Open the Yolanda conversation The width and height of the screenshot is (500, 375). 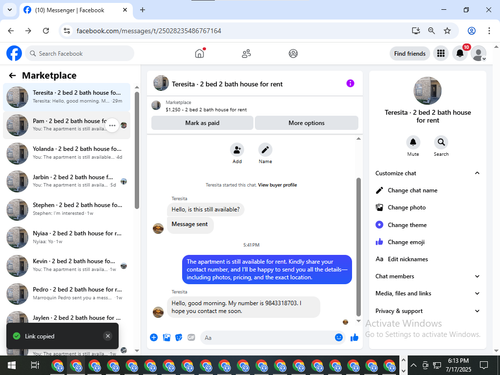coord(67,153)
